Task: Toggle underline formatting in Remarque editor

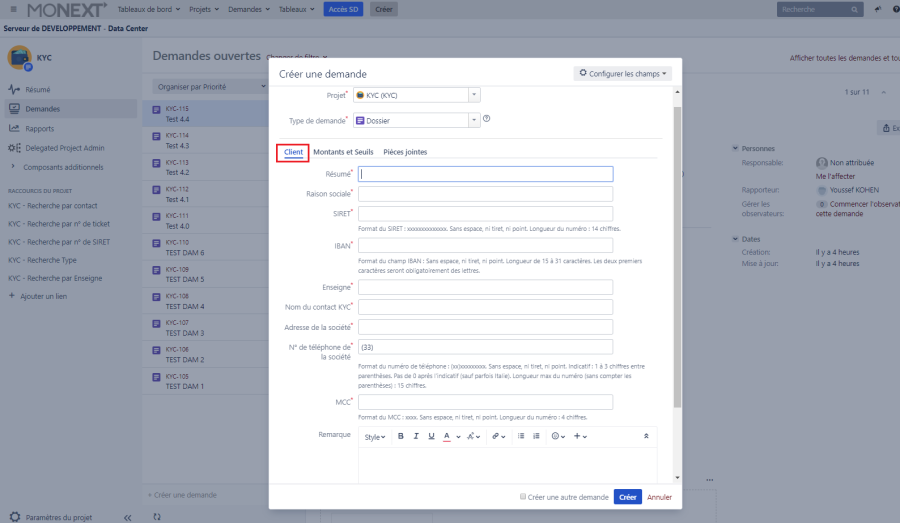Action: (x=431, y=436)
